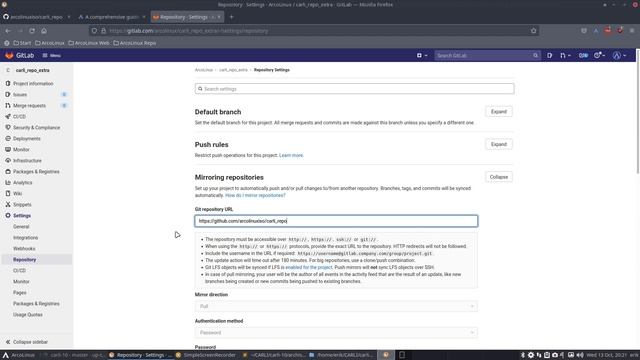
Task: Expand the Default branch section
Action: pyautogui.click(x=499, y=112)
